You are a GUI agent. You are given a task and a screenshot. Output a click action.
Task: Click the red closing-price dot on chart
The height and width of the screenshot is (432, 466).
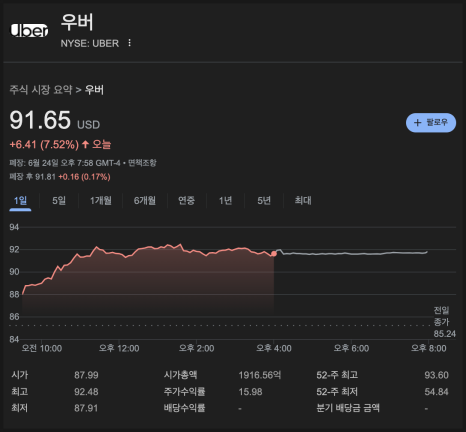(x=274, y=254)
